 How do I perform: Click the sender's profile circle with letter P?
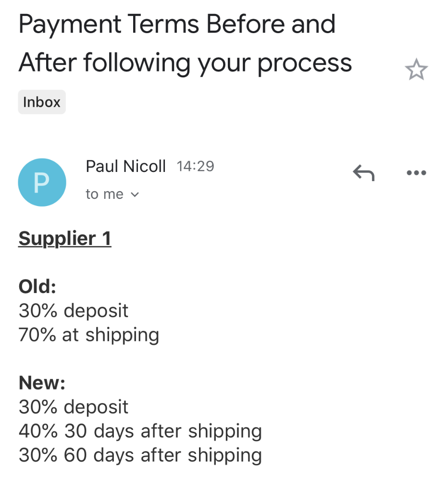[42, 183]
